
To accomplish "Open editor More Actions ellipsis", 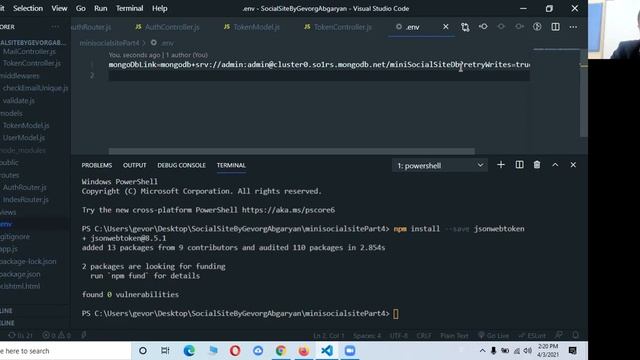I will pos(573,27).
